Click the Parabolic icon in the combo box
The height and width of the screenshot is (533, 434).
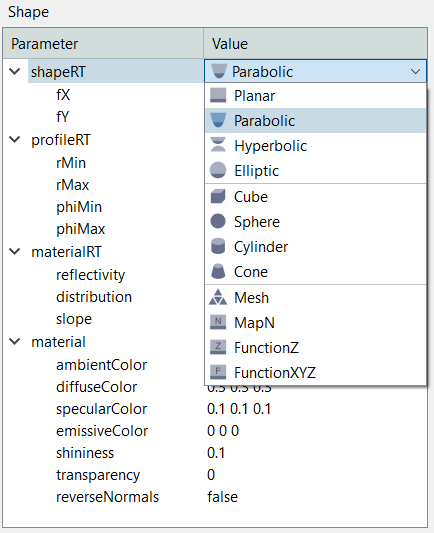pos(219,71)
